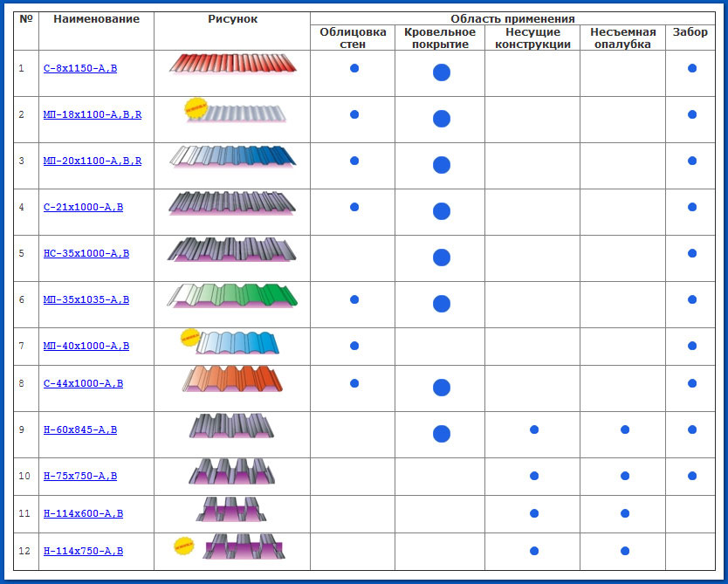728x584 pixels.
Task: Open the Н-75х750-А,В product link
Action: pos(80,476)
